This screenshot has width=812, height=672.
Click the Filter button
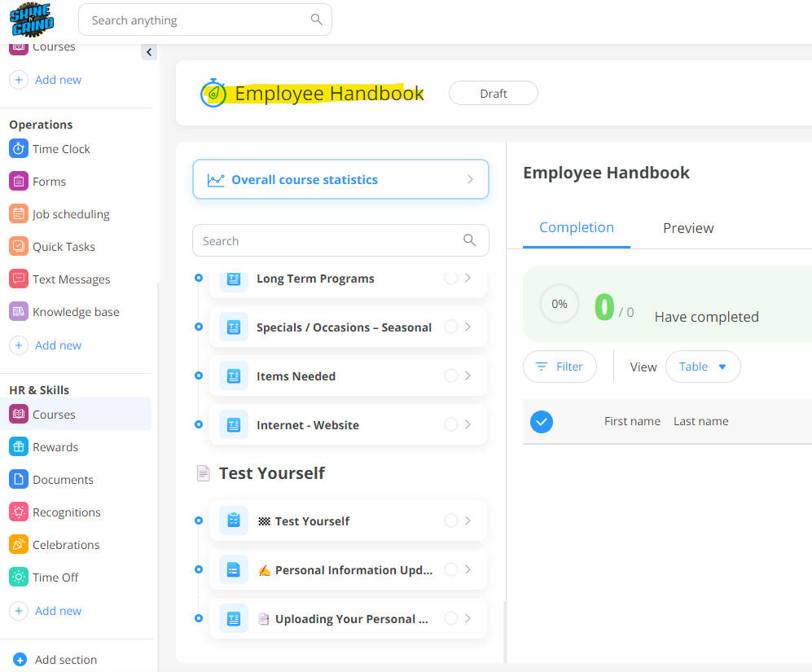click(x=560, y=367)
